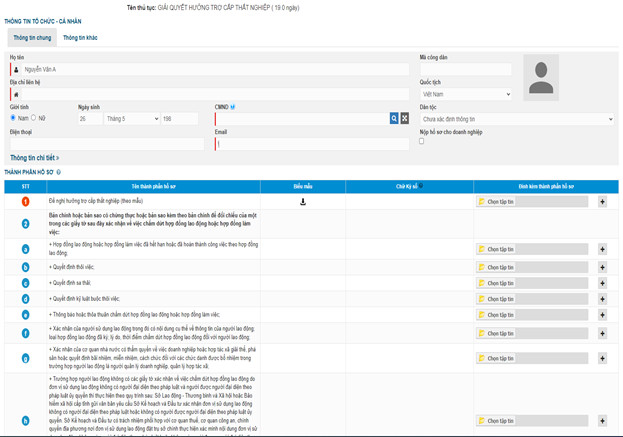623x437 pixels.
Task: Click the info icon on Chữ ký số header
Action: click(x=421, y=185)
